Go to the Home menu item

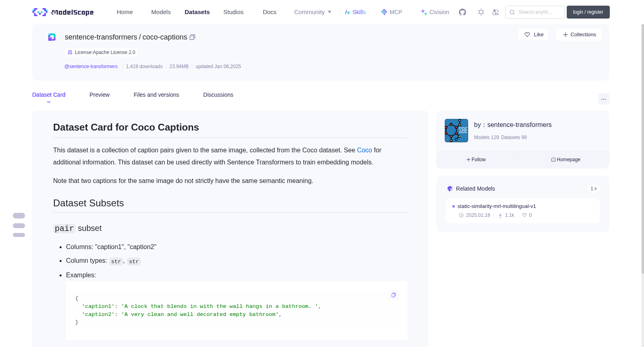pos(125,12)
